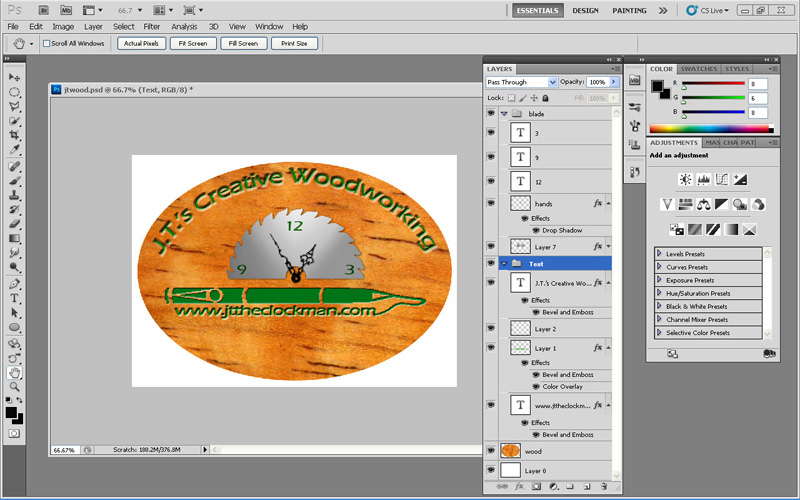Select the Horizontal Type tool
The image size is (800, 500).
coord(14,298)
